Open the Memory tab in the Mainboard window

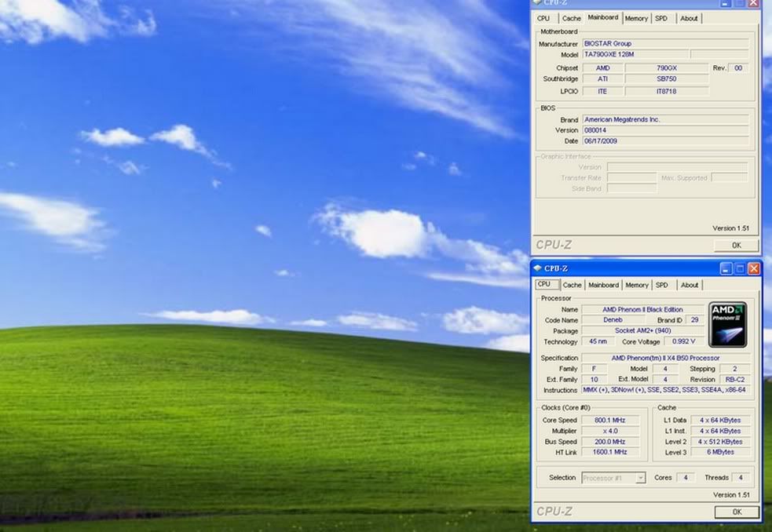637,18
